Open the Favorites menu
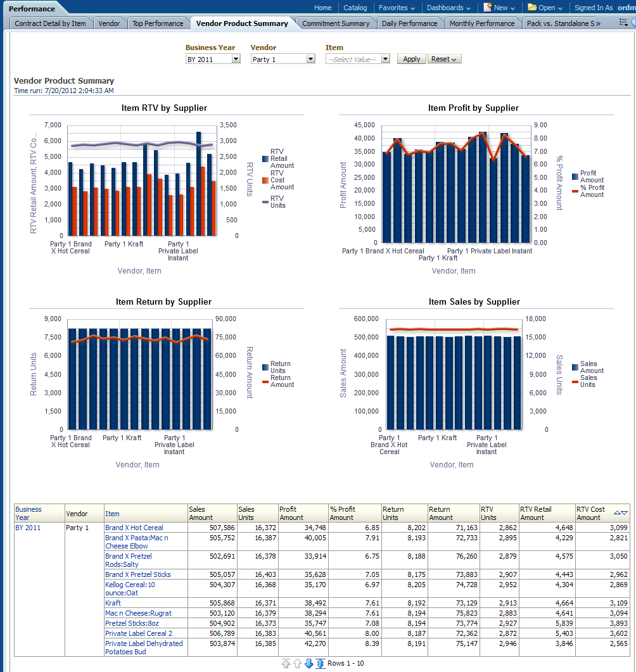 pyautogui.click(x=397, y=8)
